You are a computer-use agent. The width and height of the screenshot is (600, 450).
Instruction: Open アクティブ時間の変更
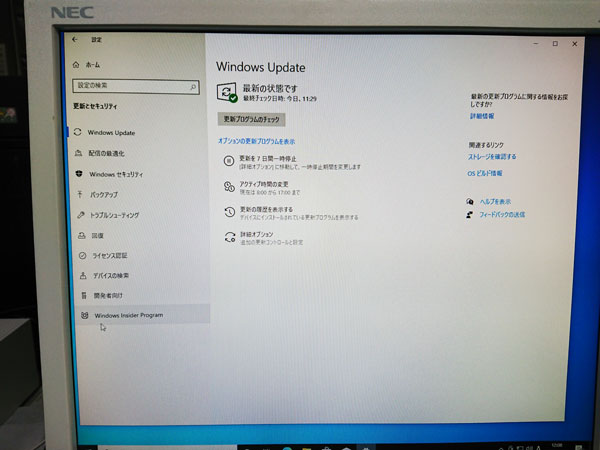264,184
